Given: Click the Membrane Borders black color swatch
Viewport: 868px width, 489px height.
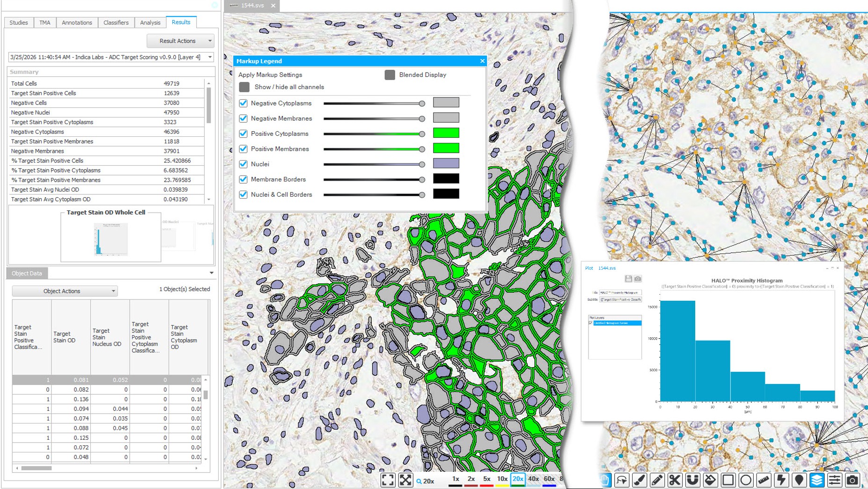Looking at the screenshot, I should (446, 179).
